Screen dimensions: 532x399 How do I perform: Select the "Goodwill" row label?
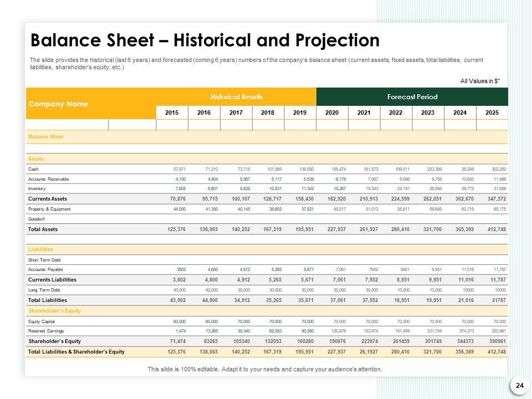pyautogui.click(x=38, y=219)
